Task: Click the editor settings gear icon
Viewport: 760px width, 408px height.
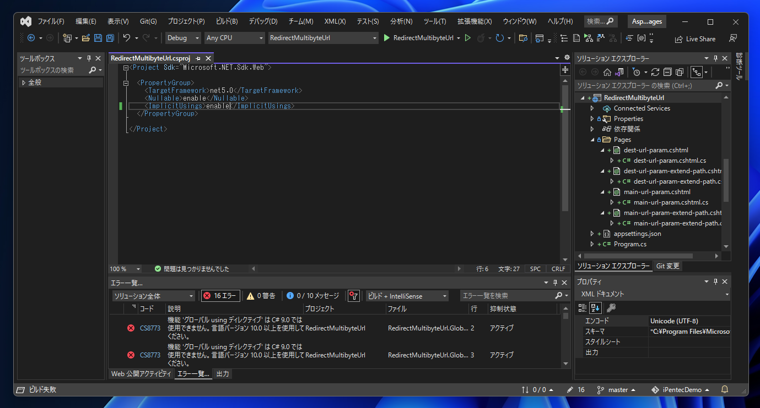Action: point(567,58)
